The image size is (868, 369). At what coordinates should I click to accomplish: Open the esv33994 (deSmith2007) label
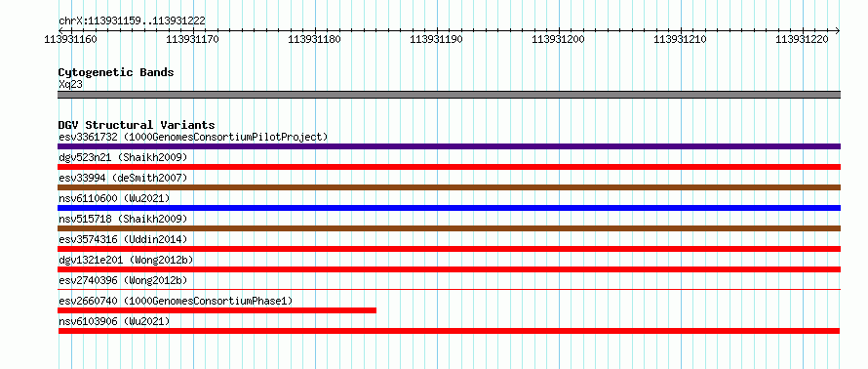click(123, 178)
